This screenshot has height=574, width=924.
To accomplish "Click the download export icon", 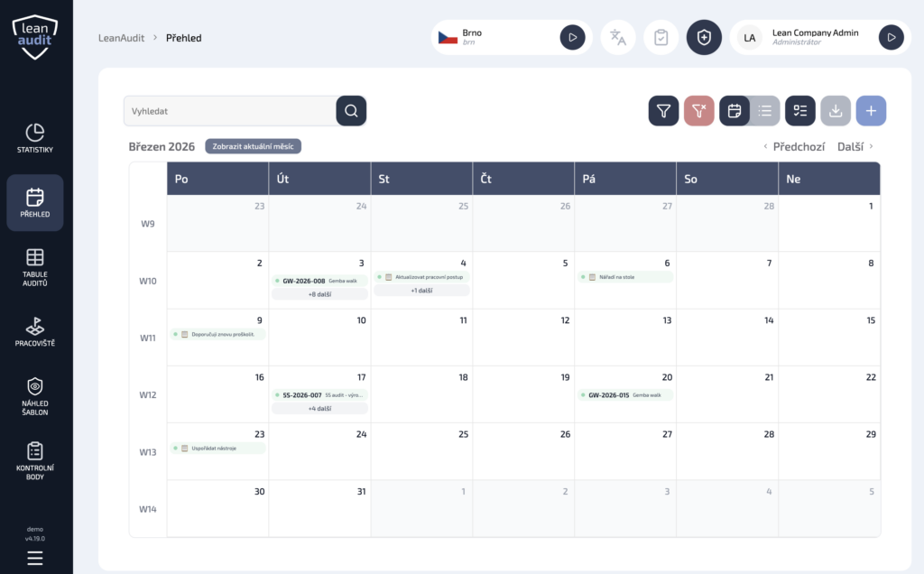I will [x=836, y=111].
